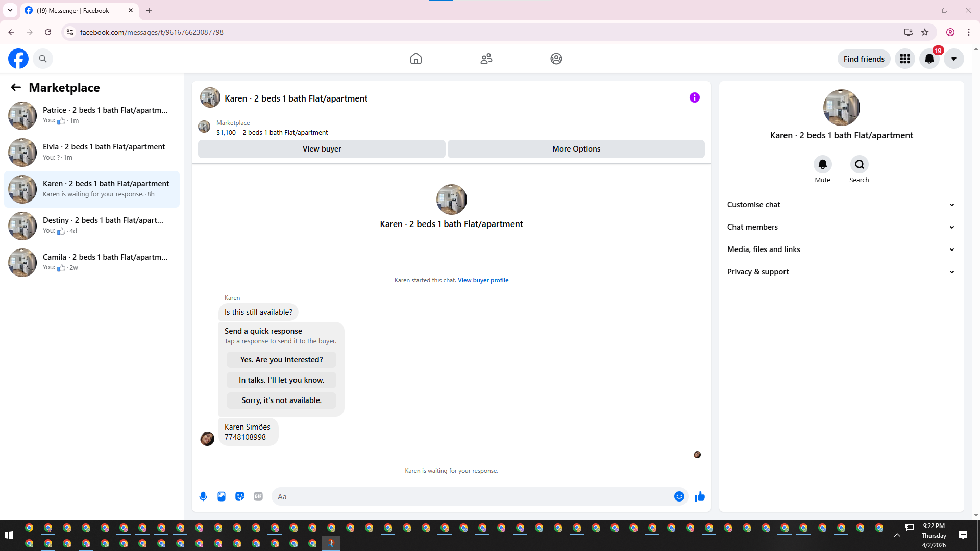
Task: Mute the Karen conversation
Action: pos(823,164)
